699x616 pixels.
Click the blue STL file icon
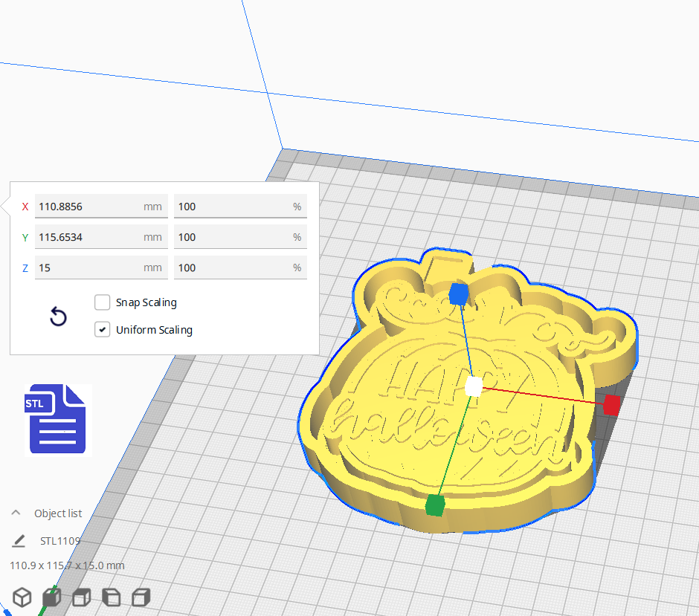click(x=57, y=418)
